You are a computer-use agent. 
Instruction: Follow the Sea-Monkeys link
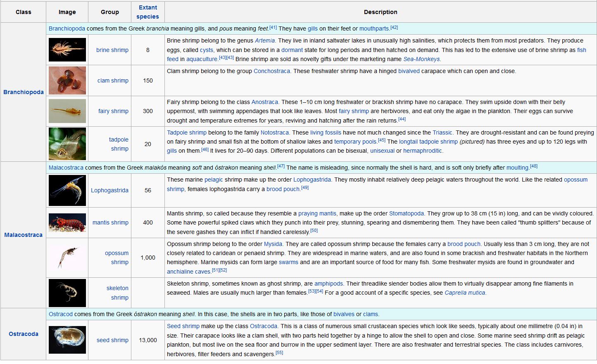coord(422,59)
